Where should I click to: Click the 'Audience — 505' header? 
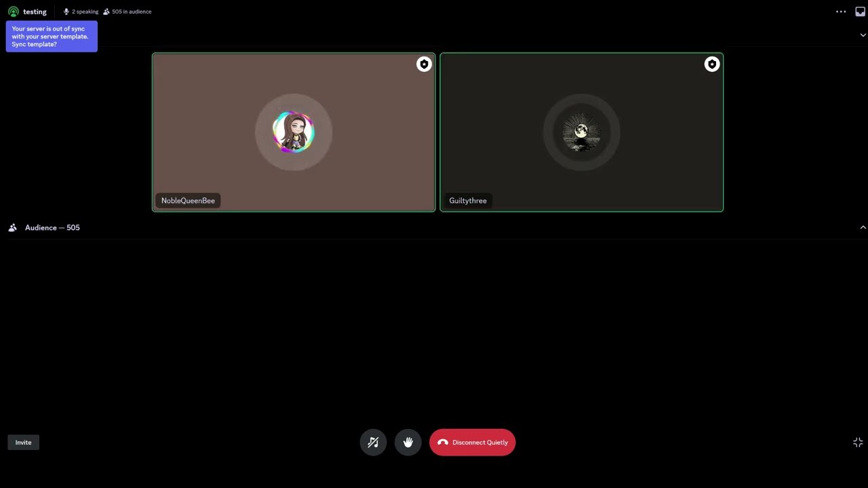[x=52, y=228]
